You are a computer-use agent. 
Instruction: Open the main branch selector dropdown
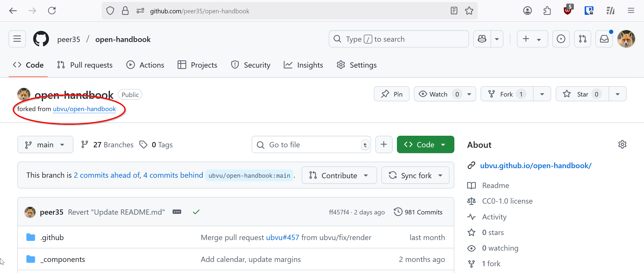(x=45, y=145)
